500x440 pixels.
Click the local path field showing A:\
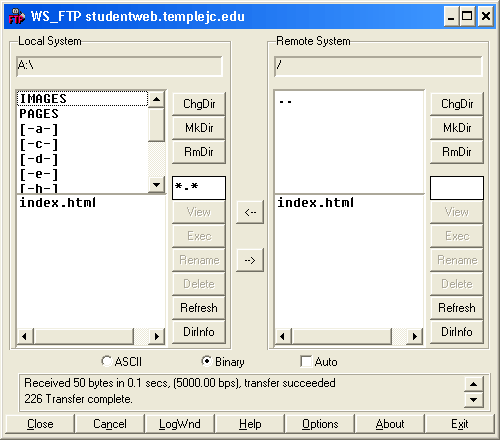pyautogui.click(x=119, y=66)
